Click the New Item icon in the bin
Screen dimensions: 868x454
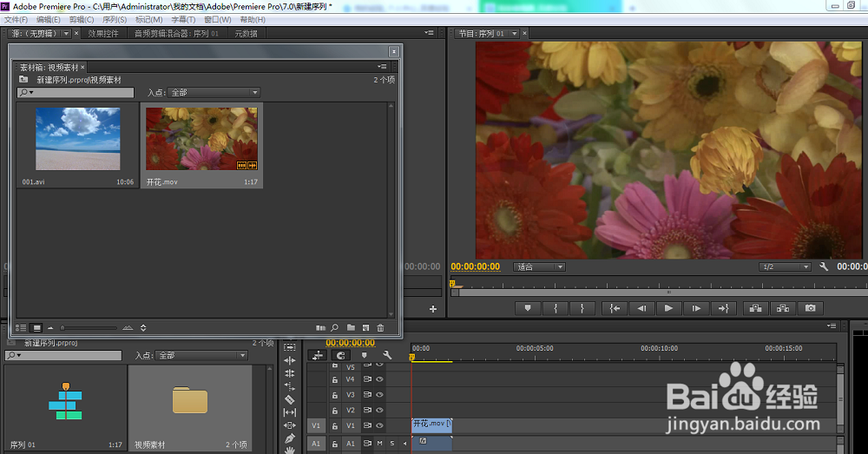[x=365, y=328]
